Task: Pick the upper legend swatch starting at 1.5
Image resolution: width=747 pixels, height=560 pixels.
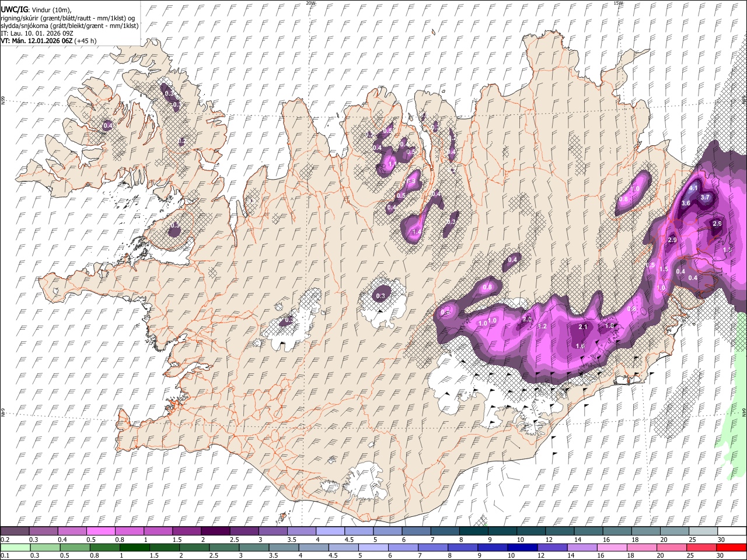Action: (x=186, y=531)
